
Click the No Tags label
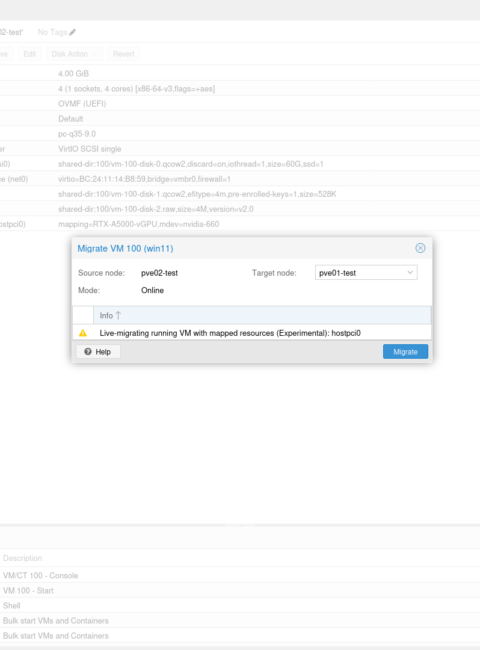(52, 32)
